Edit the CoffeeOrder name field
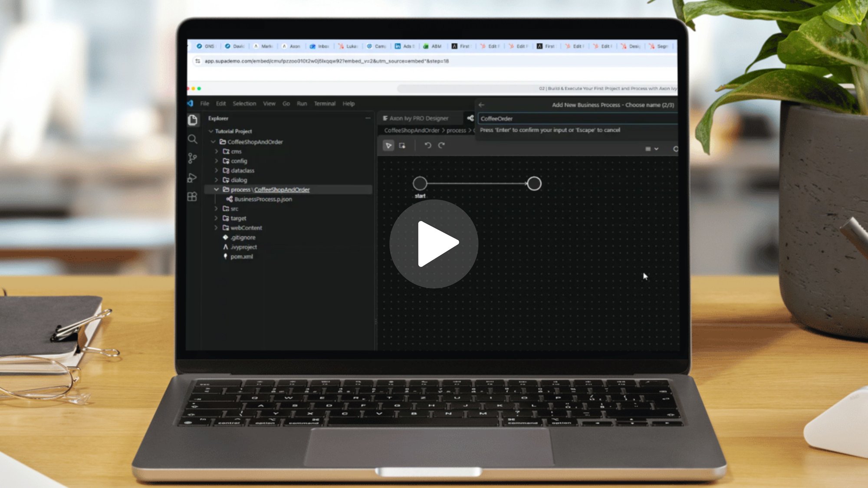 pyautogui.click(x=577, y=118)
